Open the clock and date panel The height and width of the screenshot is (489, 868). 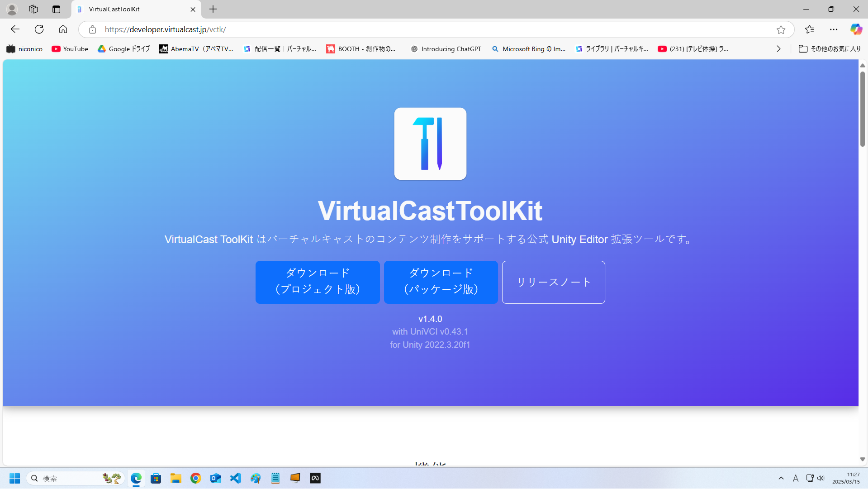pyautogui.click(x=846, y=478)
